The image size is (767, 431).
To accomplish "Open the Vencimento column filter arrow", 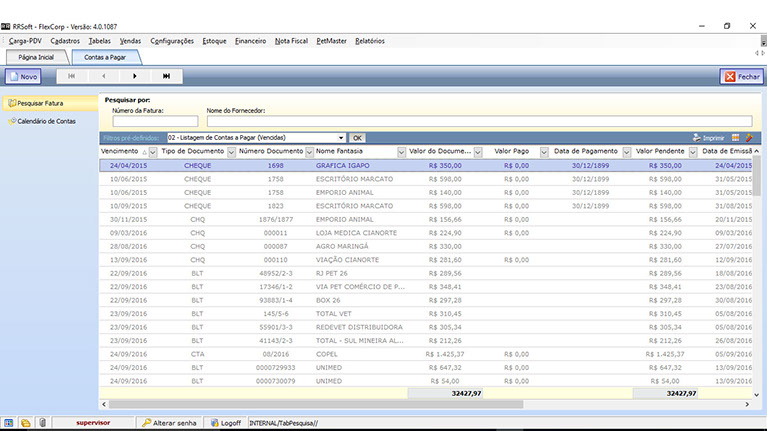I will coord(153,152).
